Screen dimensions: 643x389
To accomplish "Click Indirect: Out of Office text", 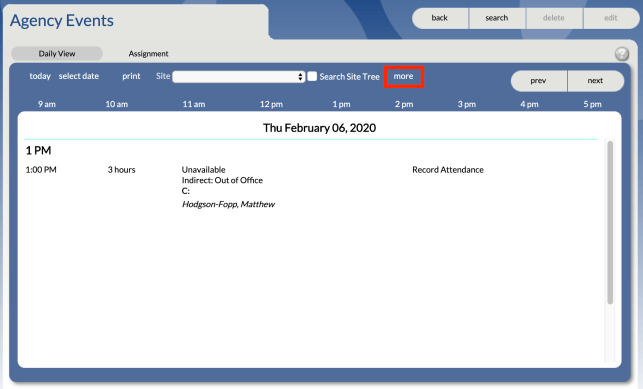I will (x=222, y=180).
